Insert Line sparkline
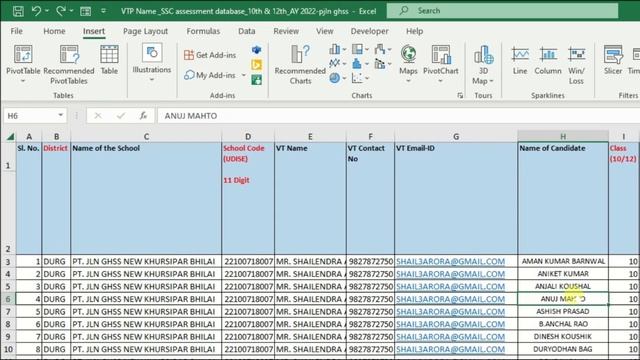Viewport: 640px width, 360px height. click(520, 60)
